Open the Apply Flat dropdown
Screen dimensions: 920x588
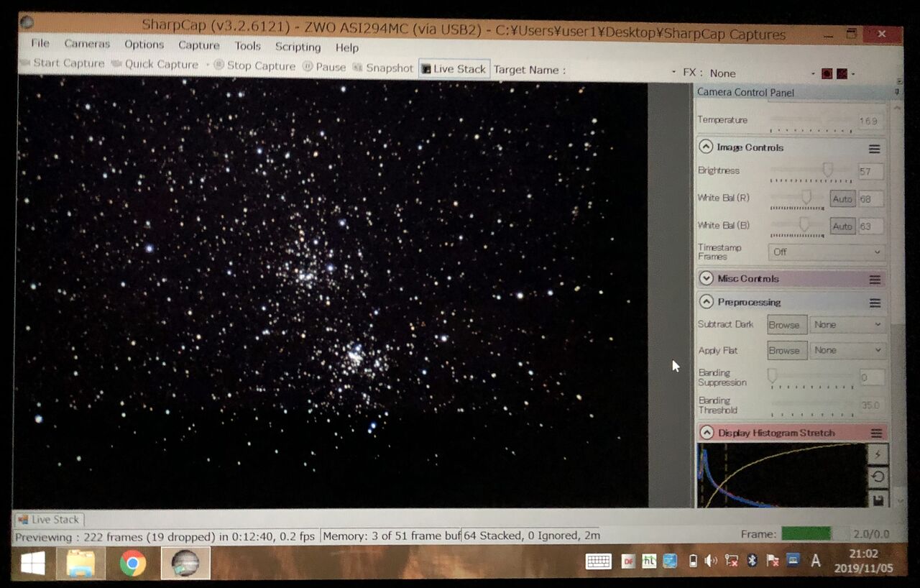tap(847, 351)
